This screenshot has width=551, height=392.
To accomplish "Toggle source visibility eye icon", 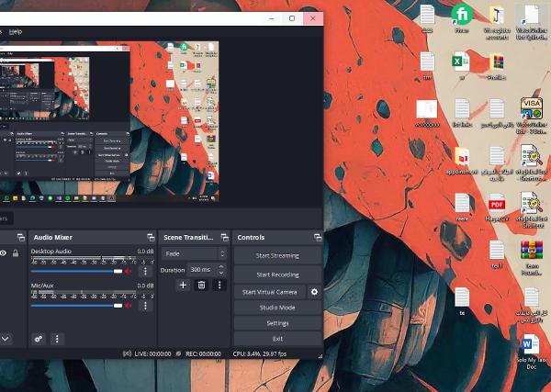I will 3,252.
